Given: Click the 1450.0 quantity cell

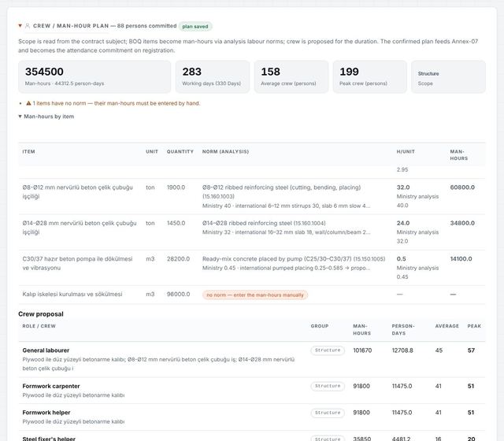Looking at the screenshot, I should pos(176,223).
